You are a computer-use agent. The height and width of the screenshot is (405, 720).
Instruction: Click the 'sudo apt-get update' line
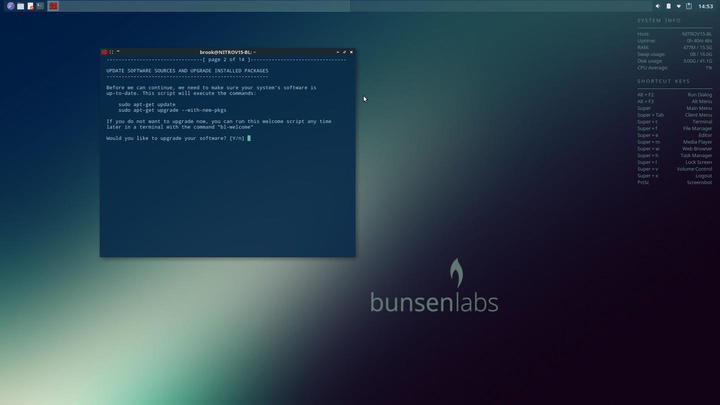pos(147,104)
